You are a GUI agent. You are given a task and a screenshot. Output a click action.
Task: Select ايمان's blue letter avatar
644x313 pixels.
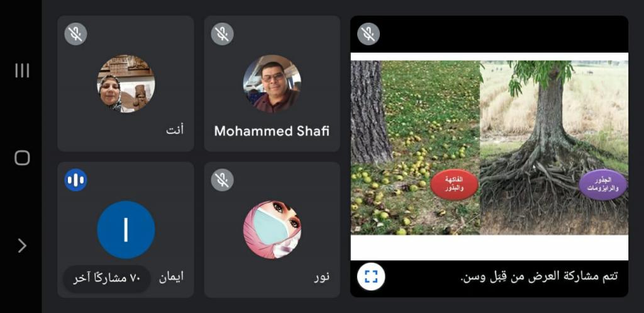pyautogui.click(x=126, y=229)
